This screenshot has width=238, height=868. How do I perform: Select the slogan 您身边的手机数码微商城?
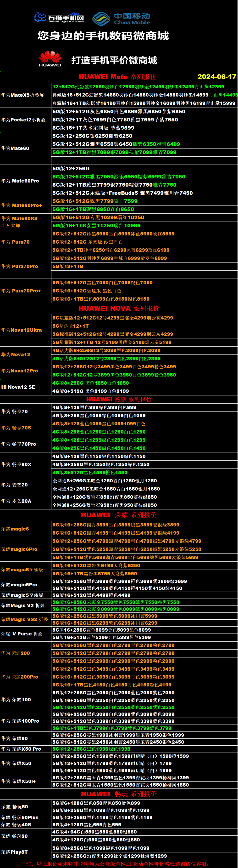pyautogui.click(x=103, y=36)
